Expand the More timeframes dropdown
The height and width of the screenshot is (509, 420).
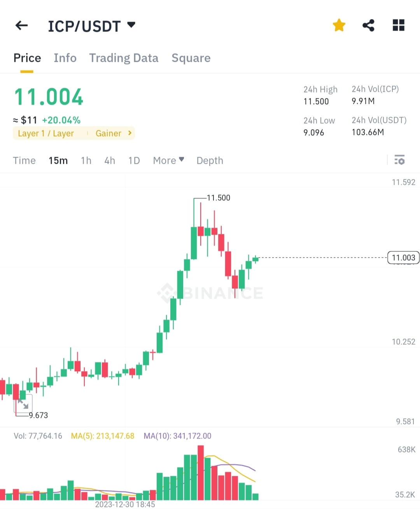click(168, 160)
